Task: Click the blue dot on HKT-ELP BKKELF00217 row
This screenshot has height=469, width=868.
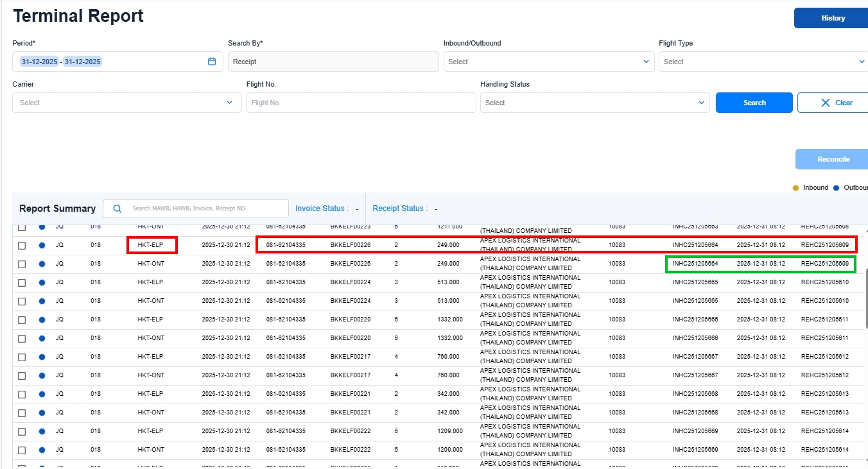Action: pos(42,357)
